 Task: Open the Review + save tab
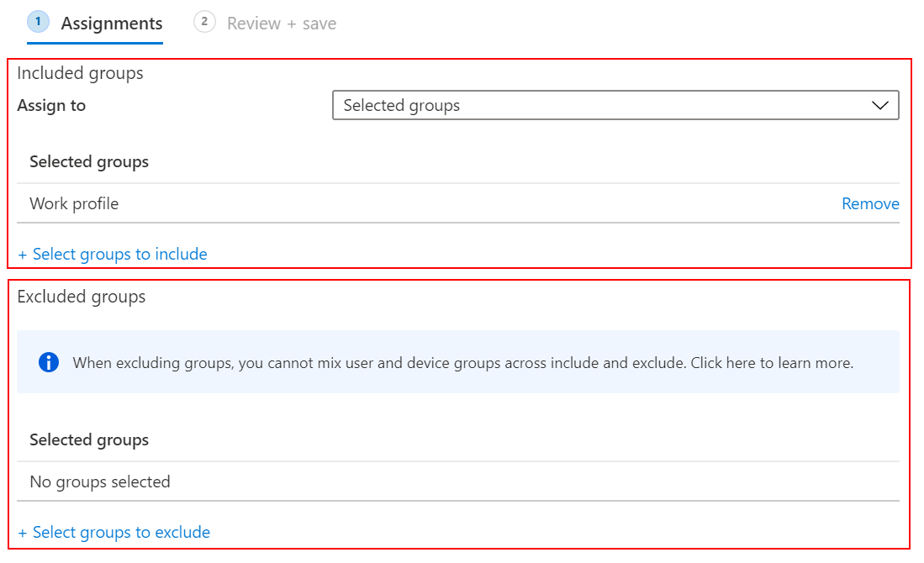click(281, 24)
